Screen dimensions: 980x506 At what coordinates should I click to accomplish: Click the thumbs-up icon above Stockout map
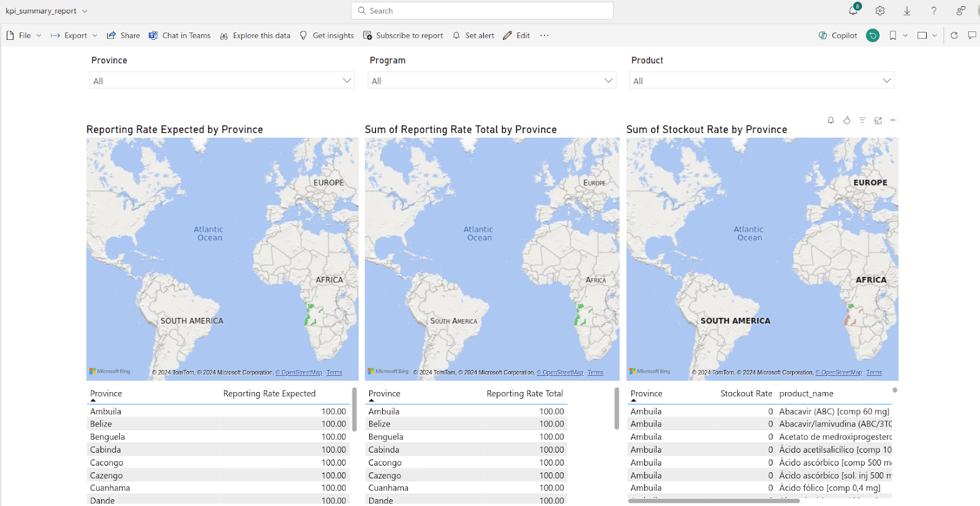pyautogui.click(x=846, y=120)
